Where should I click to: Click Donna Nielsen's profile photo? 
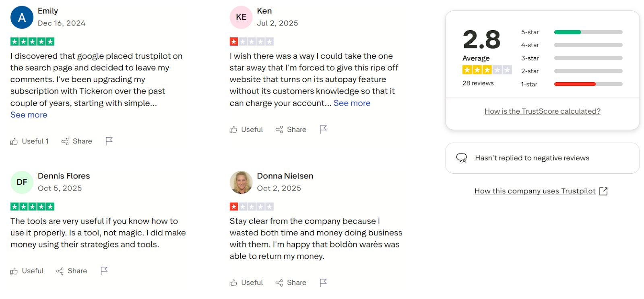coord(241,182)
